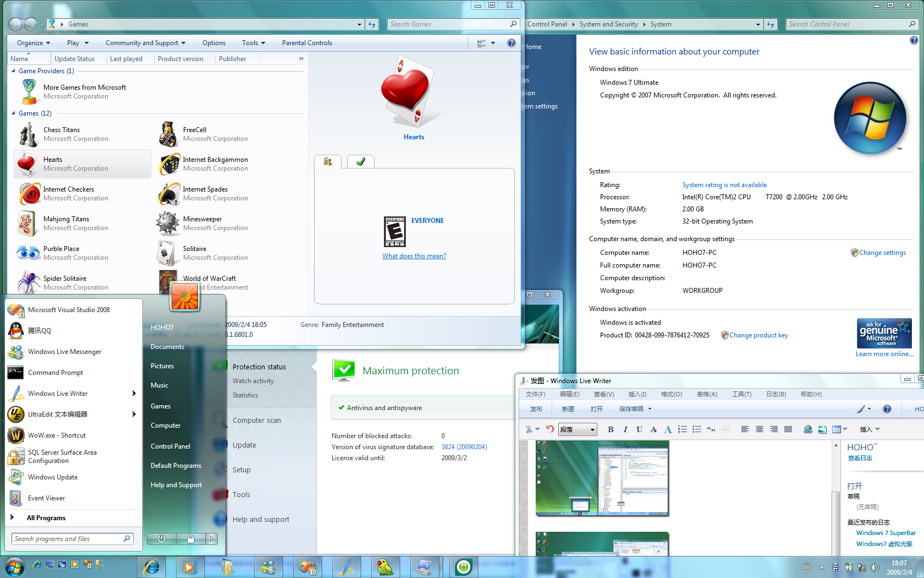
Task: Select Computer scan in antivirus sidebar
Action: click(256, 421)
